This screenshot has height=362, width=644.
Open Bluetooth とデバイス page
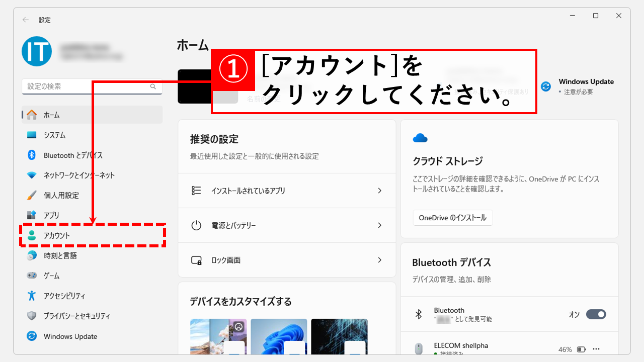pyautogui.click(x=92, y=155)
